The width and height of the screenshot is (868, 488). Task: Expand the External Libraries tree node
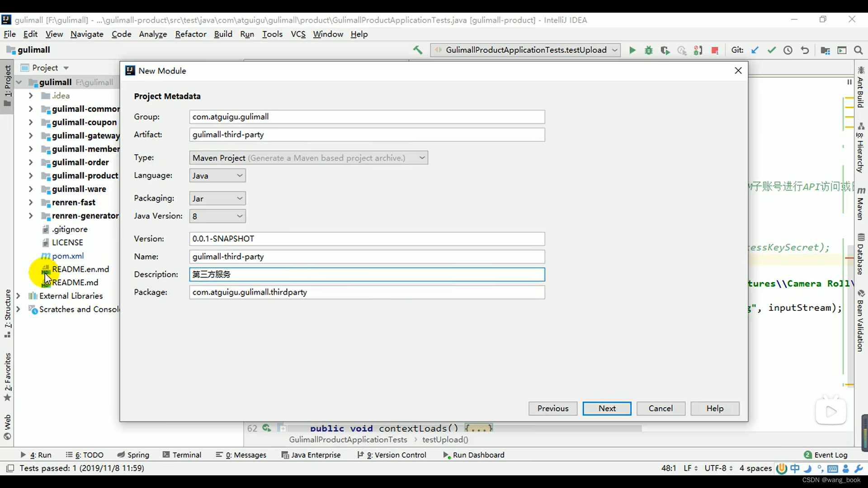point(18,296)
